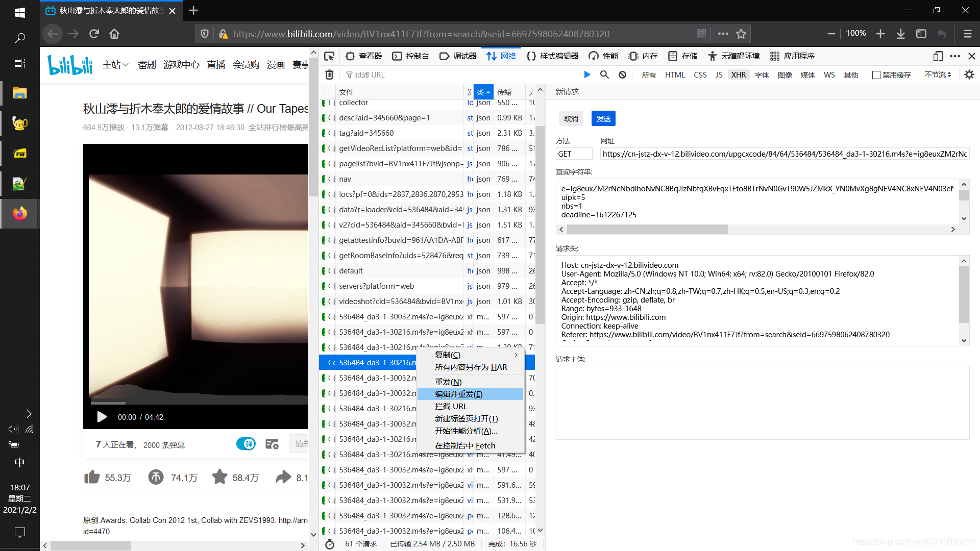Viewport: 980px width, 551px height.
Task: Open the 不节流 throttling dropdown
Action: 938,75
